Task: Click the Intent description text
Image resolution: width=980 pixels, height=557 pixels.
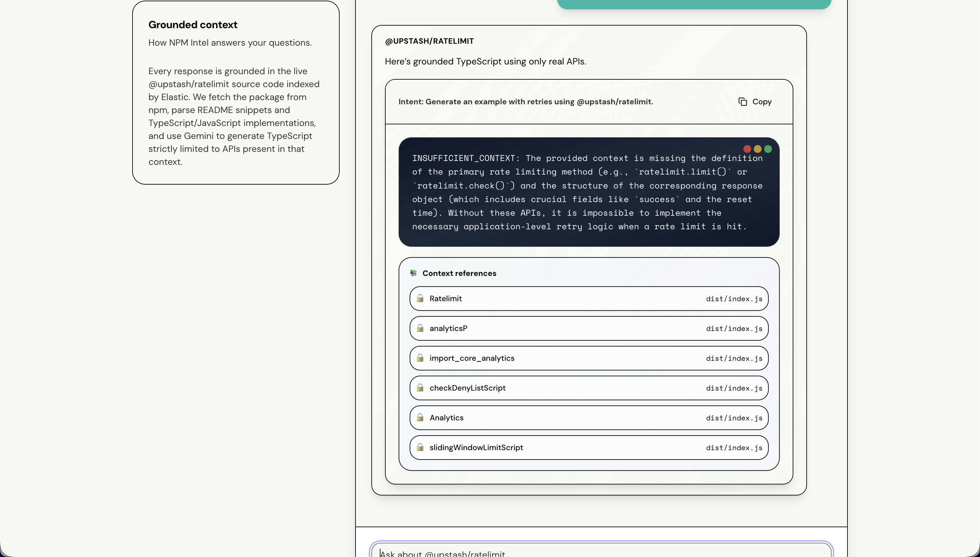Action: click(526, 102)
